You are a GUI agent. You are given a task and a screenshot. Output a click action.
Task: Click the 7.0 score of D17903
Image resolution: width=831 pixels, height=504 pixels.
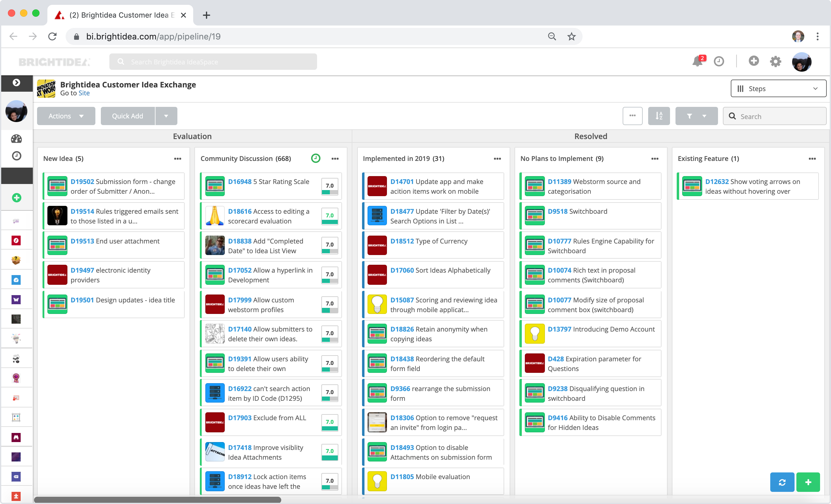pos(330,423)
